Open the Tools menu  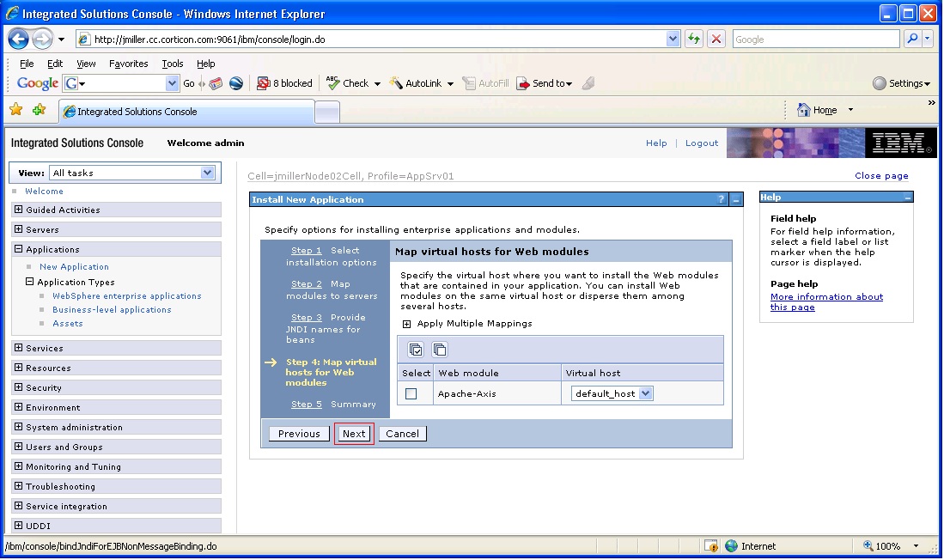(x=172, y=64)
